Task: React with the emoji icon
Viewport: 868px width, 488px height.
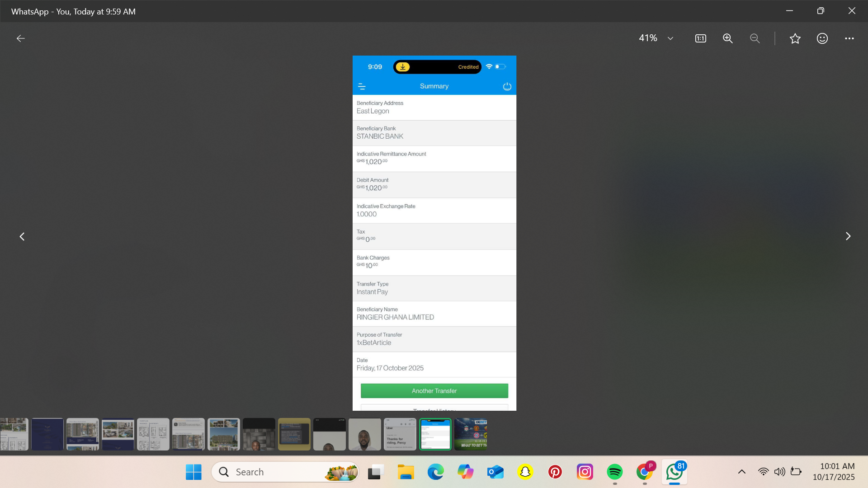Action: tap(822, 38)
